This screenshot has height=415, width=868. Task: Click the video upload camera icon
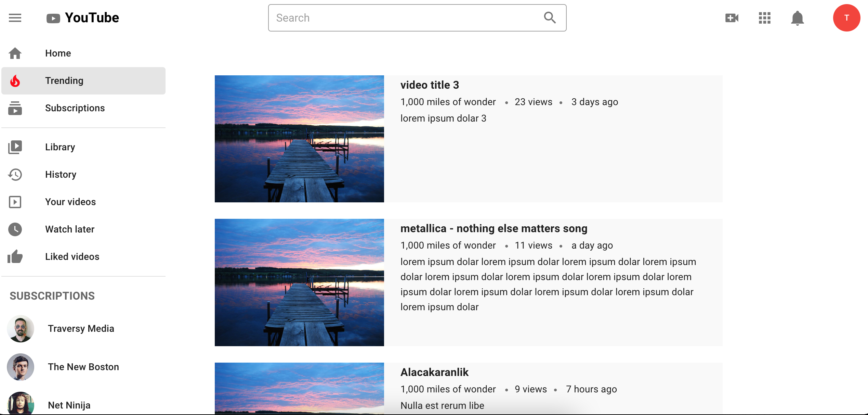pos(732,18)
